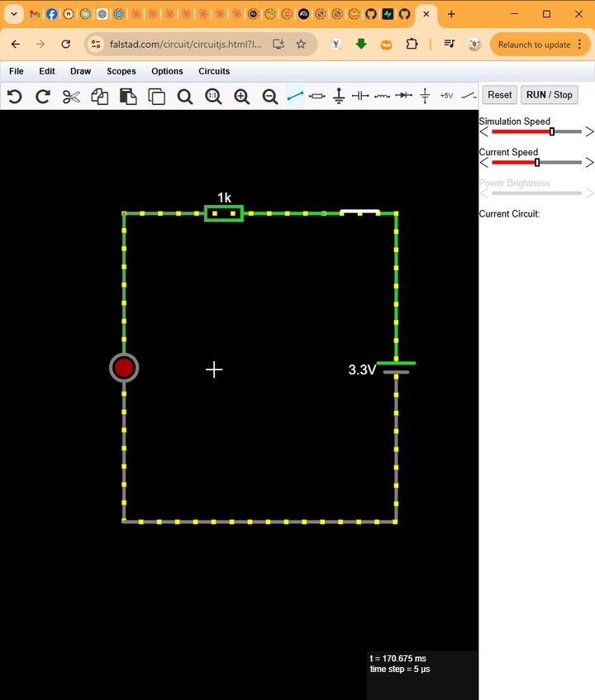Viewport: 595px width, 700px height.
Task: Increase Simulation Speed with right arrow
Action: [590, 131]
